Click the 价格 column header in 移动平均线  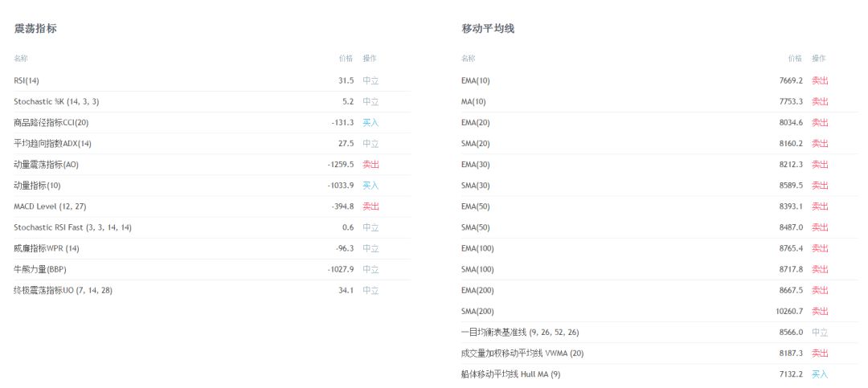[x=795, y=59]
